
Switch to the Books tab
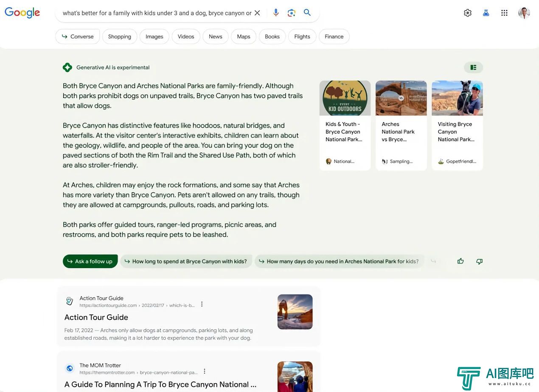(272, 36)
